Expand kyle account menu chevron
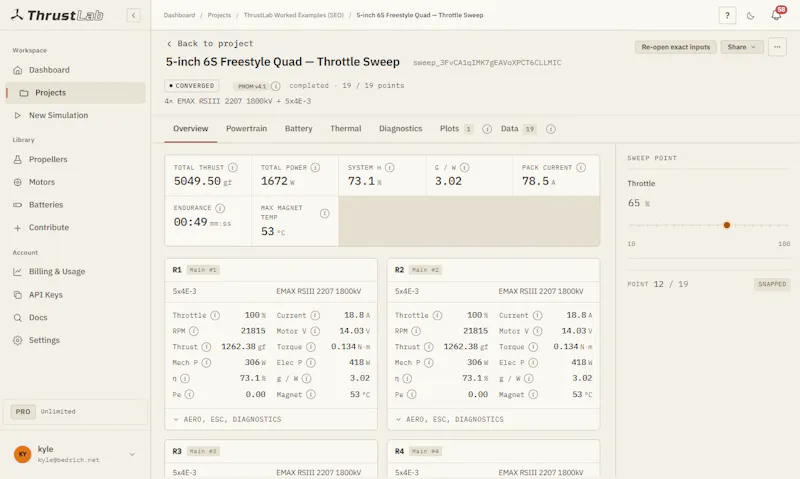Image resolution: width=800 pixels, height=479 pixels. [132, 454]
